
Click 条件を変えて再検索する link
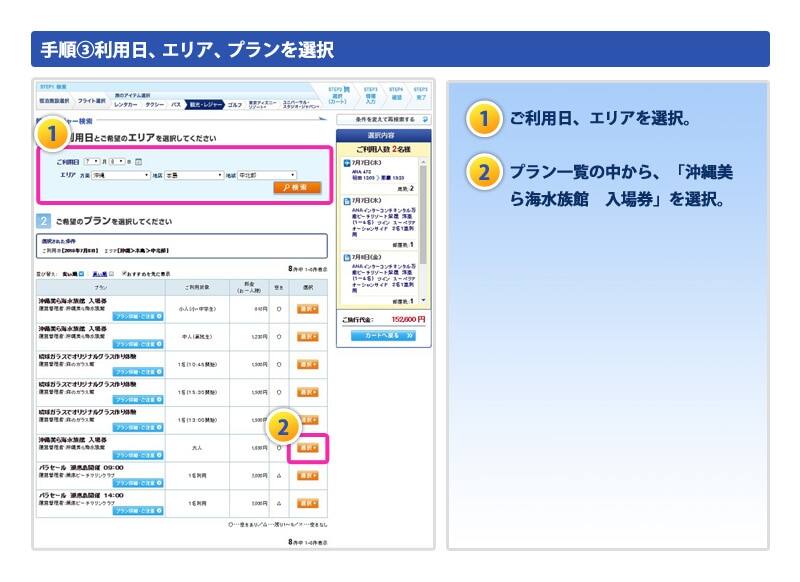pyautogui.click(x=383, y=118)
